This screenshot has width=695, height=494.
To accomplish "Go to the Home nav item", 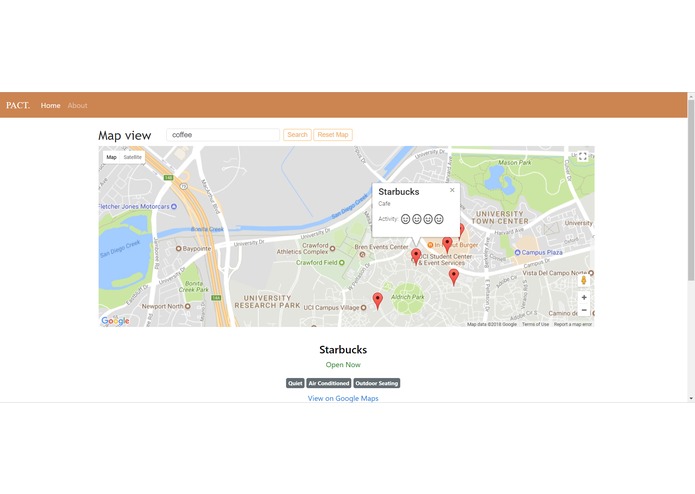I will click(51, 105).
